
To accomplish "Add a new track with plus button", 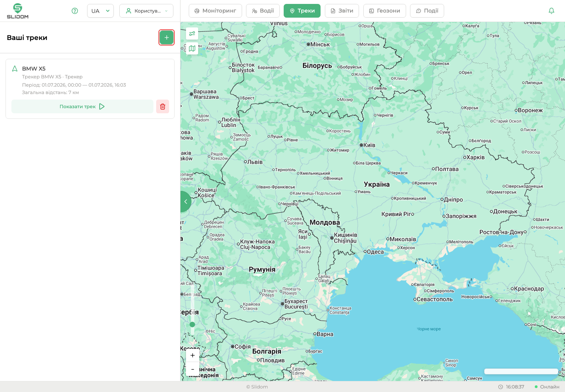I will pyautogui.click(x=166, y=38).
